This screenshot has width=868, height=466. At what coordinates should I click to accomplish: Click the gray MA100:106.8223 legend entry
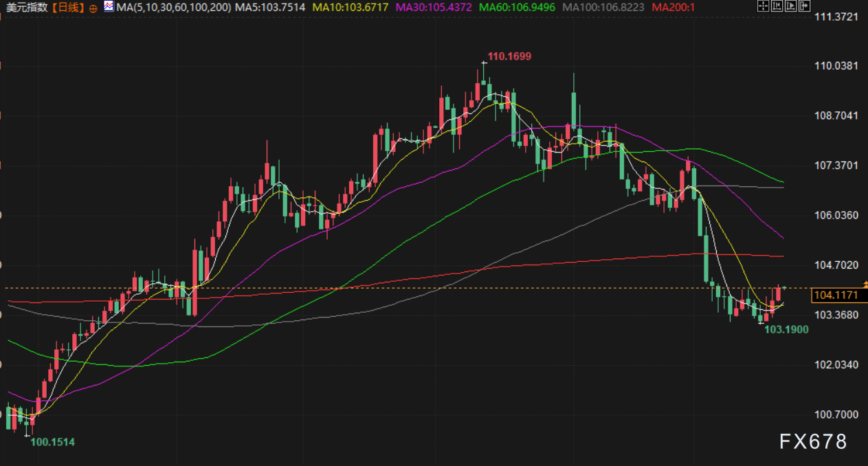[x=603, y=8]
